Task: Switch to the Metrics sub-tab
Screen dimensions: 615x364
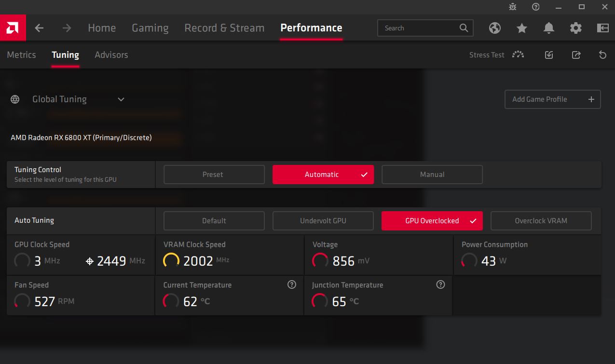Action: click(x=21, y=55)
